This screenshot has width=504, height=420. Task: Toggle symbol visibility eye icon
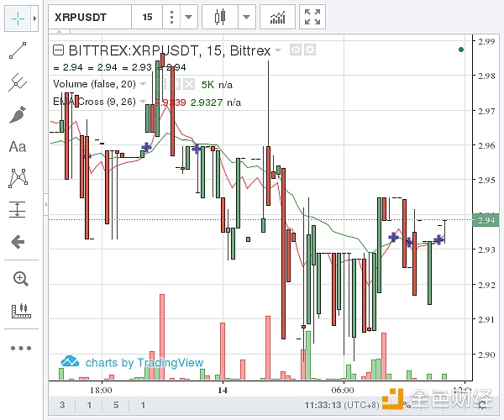(x=296, y=50)
